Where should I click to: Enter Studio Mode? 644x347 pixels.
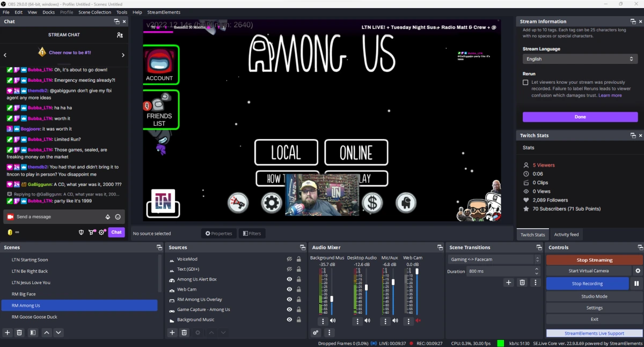[x=594, y=297]
